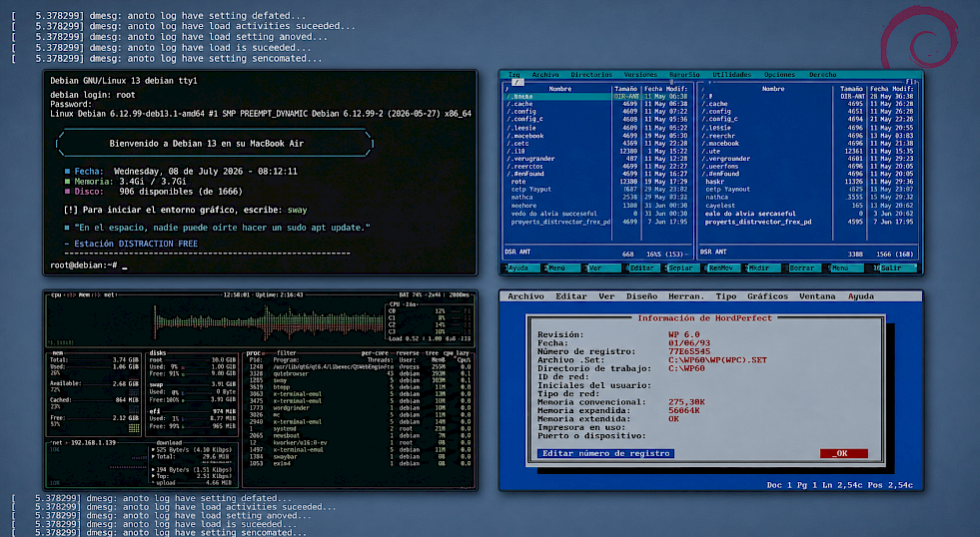Toggle per-core option in btop

click(x=375, y=352)
